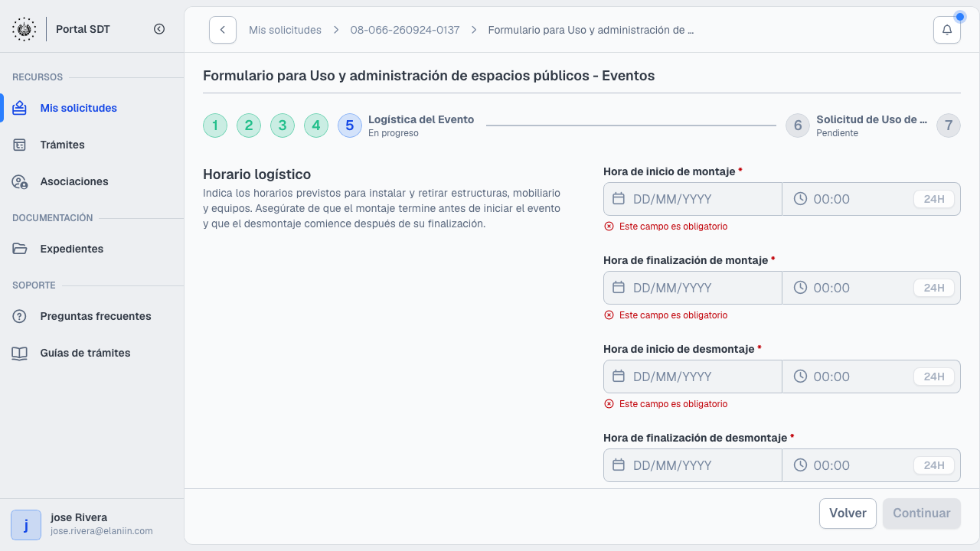
Task: Open Trámites in sidebar
Action: 92,145
